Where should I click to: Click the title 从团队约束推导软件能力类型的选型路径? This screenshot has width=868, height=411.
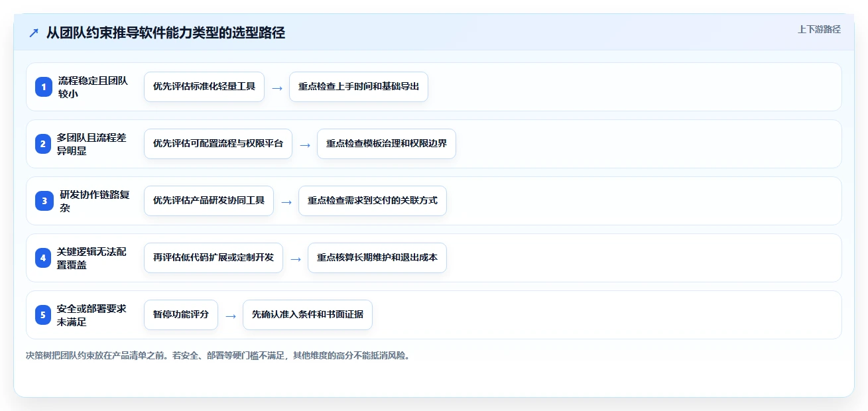point(166,33)
